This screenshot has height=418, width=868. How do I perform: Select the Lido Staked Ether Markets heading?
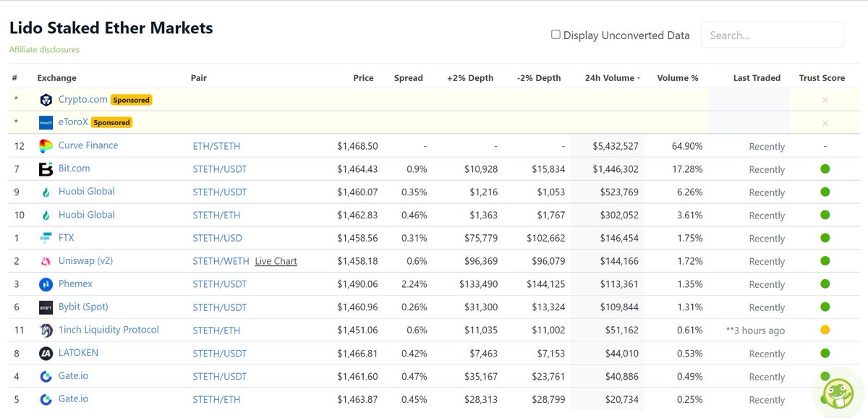coord(111,28)
